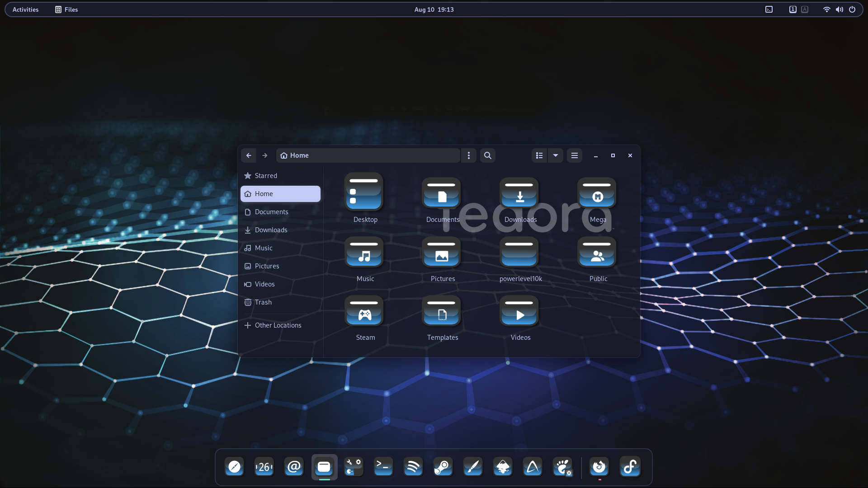Expand the view options dropdown arrow
The width and height of the screenshot is (868, 488).
[556, 155]
